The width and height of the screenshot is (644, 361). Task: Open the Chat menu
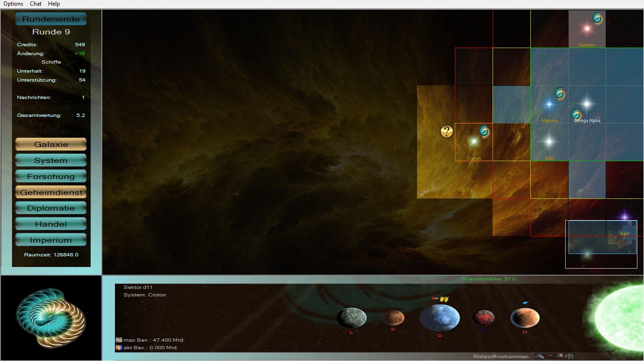coord(36,4)
